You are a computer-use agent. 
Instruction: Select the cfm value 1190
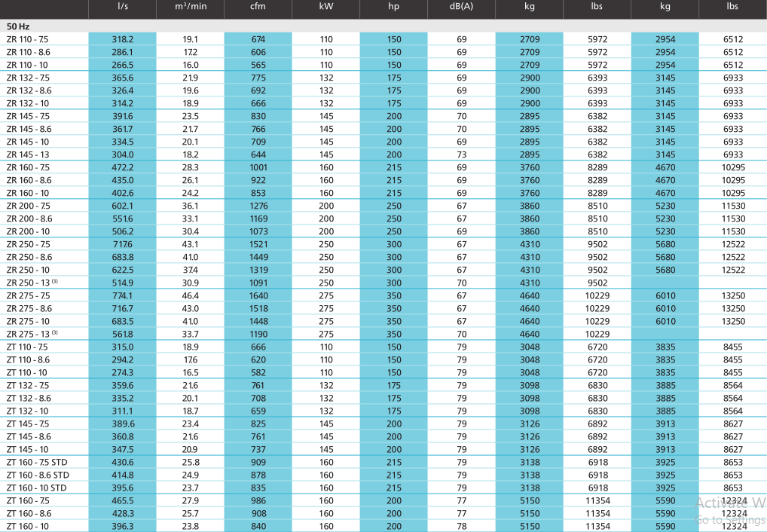(258, 334)
